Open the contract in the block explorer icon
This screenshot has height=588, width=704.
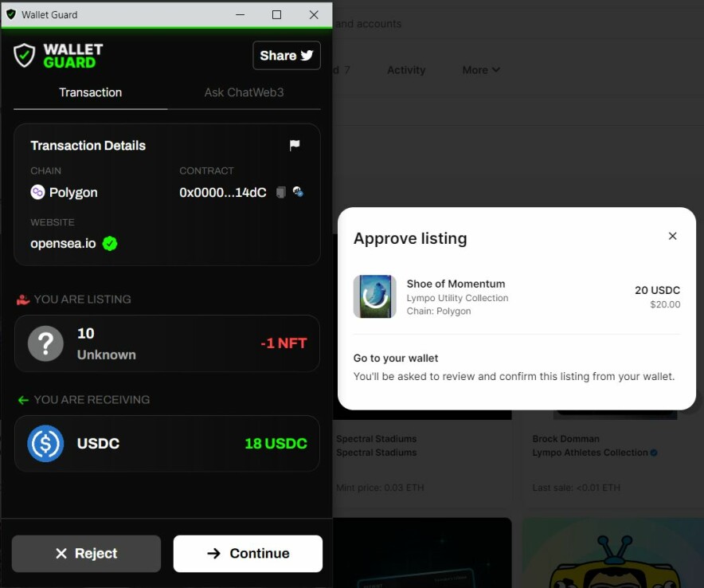pyautogui.click(x=298, y=191)
